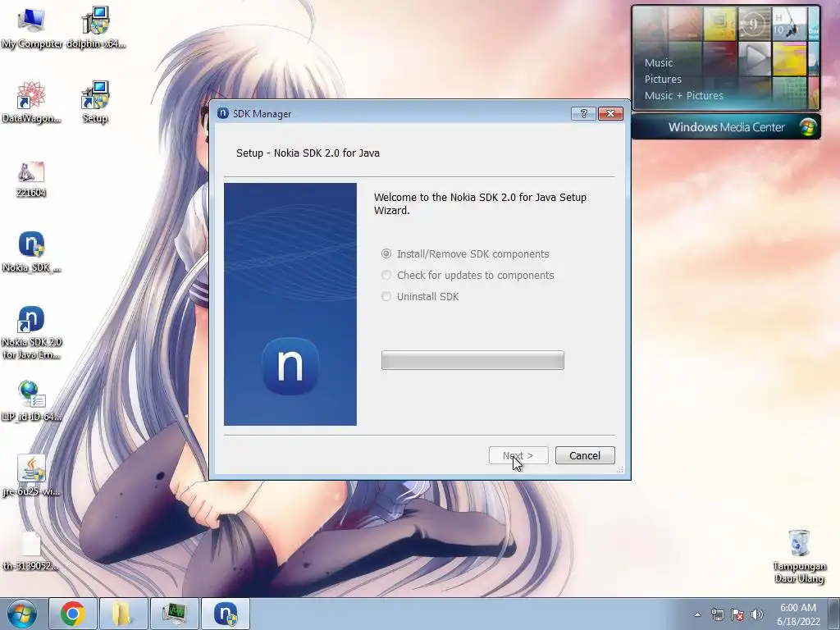Open the clock showing 6:00 AM
The height and width of the screenshot is (630, 840).
click(798, 614)
